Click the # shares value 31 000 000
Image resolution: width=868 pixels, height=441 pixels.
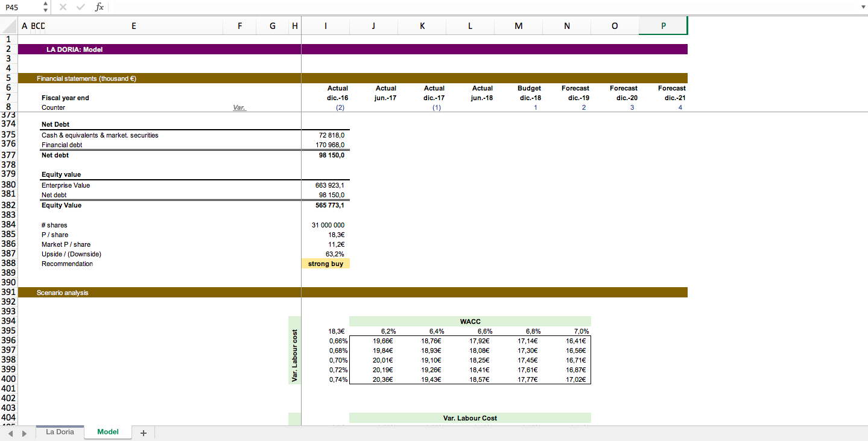click(x=326, y=225)
